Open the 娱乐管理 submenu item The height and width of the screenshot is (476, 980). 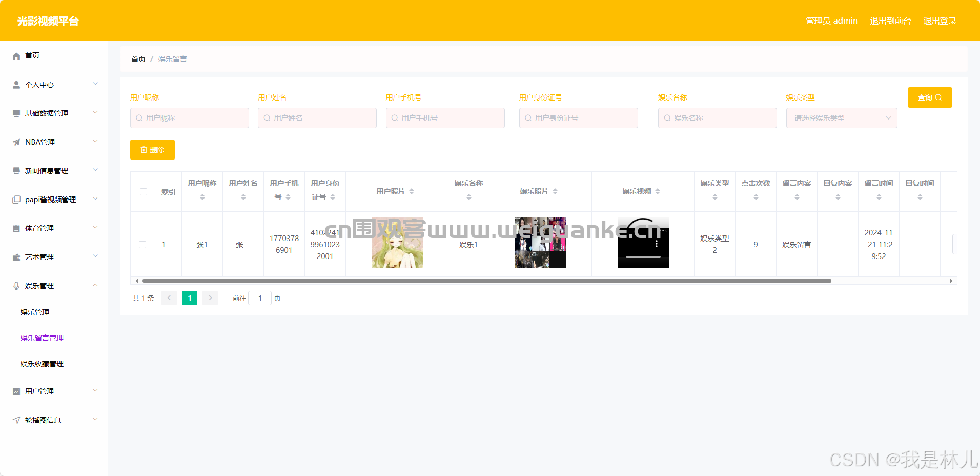click(x=35, y=312)
